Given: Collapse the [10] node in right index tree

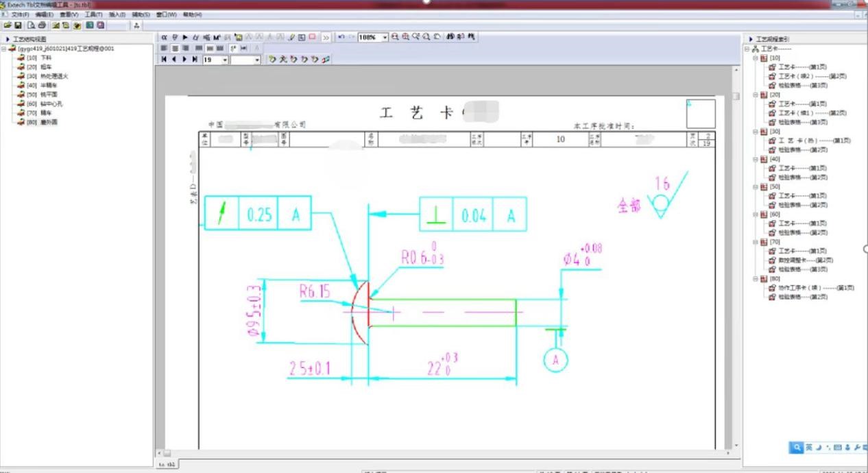Looking at the screenshot, I should pos(756,58).
